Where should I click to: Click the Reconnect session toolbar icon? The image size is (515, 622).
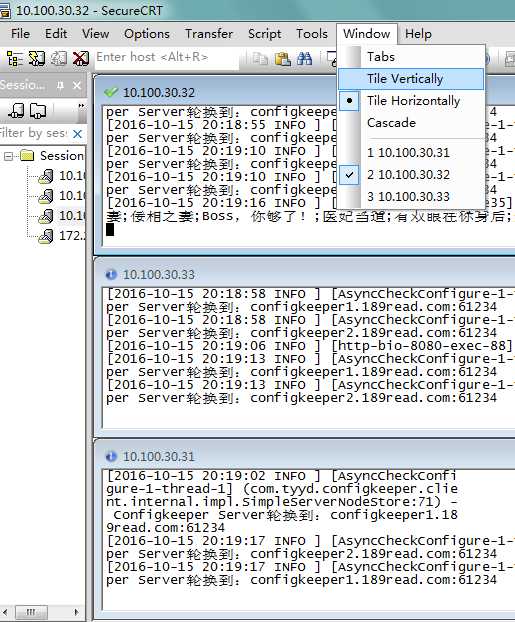coord(59,58)
